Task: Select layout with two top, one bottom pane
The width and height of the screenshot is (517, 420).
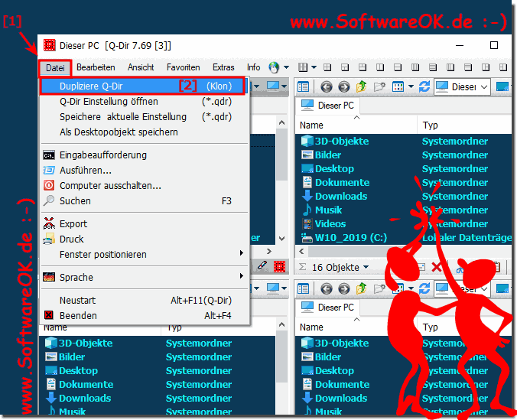Action: 363,67
